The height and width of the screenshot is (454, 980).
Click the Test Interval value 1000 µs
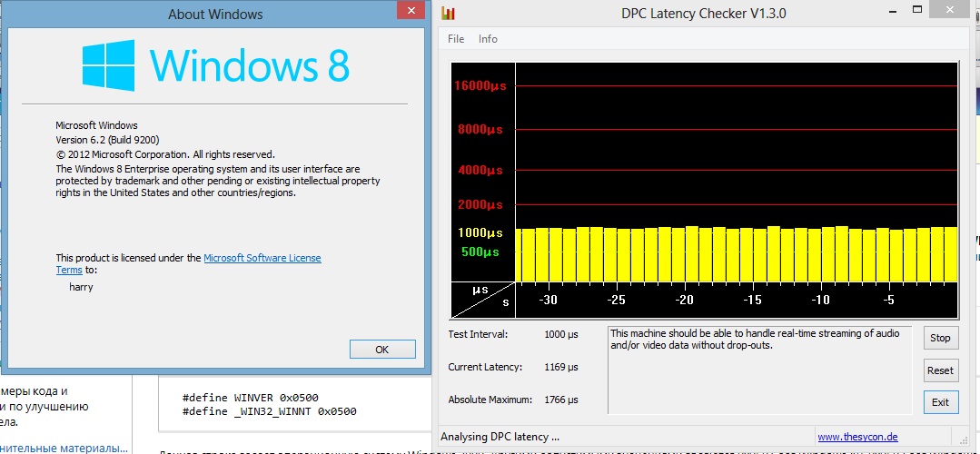click(x=561, y=334)
